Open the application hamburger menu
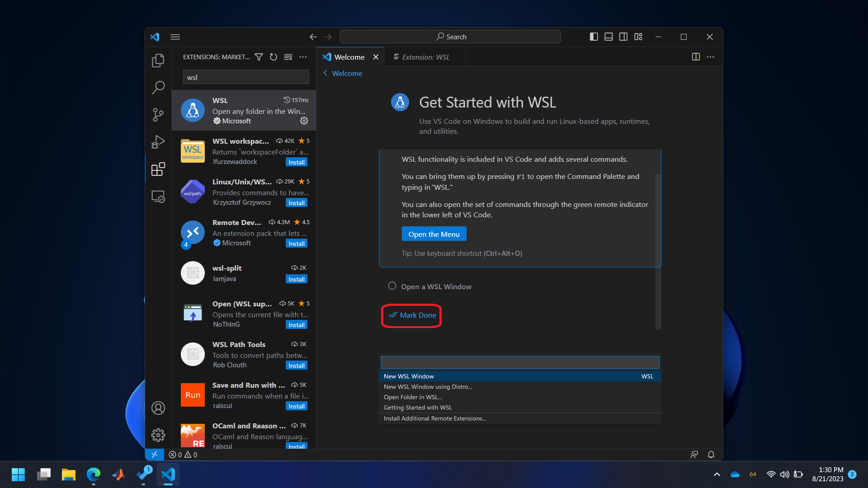The width and height of the screenshot is (868, 488). click(x=175, y=37)
